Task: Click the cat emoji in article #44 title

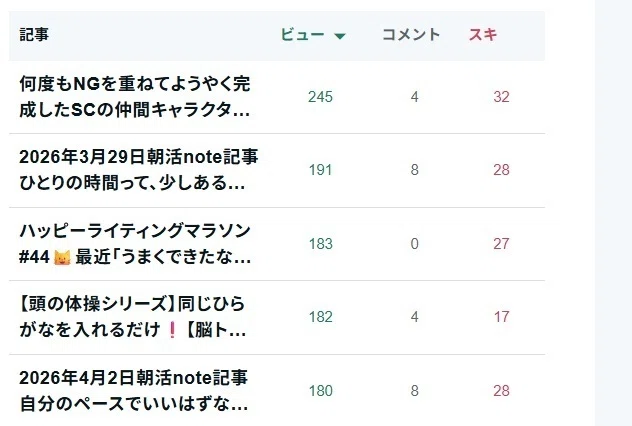Action: point(62,257)
